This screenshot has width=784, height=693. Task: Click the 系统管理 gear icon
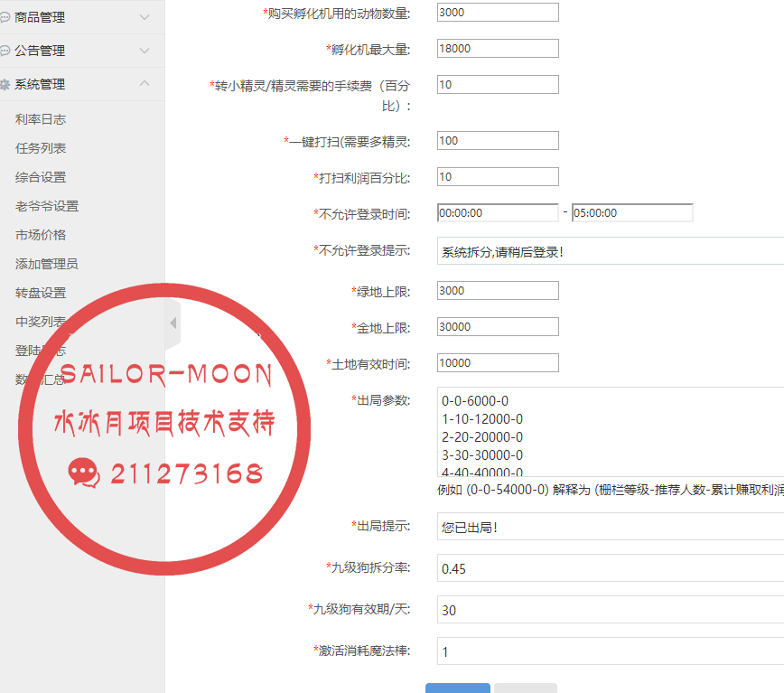[7, 84]
